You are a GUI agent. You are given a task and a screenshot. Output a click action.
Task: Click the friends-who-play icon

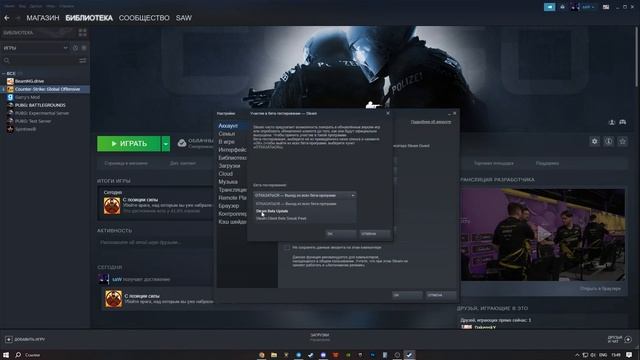coord(611,122)
